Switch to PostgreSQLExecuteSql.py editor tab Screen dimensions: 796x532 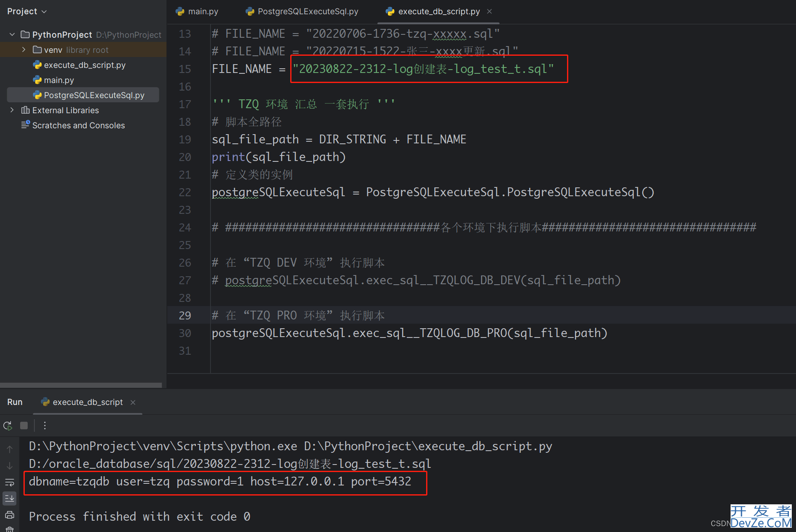pos(302,11)
